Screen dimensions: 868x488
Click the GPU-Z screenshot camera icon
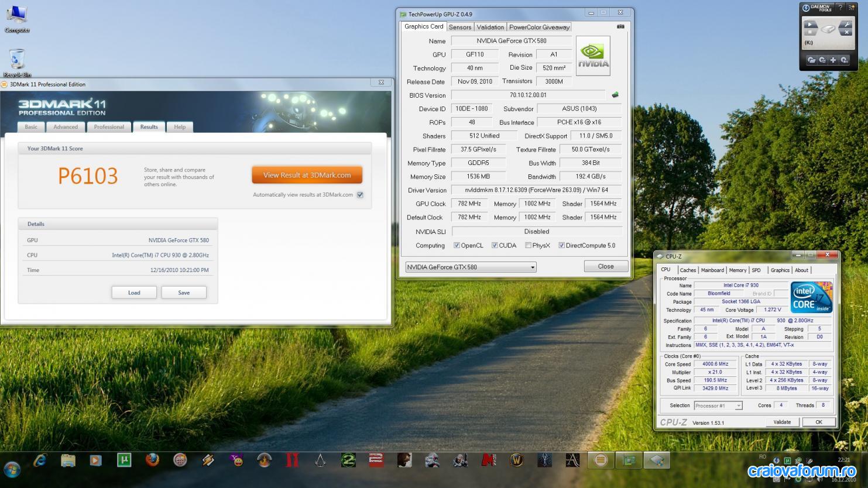[x=620, y=26]
